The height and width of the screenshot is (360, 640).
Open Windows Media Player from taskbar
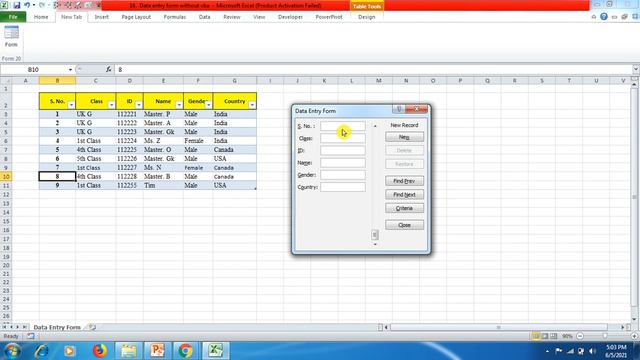point(69,351)
